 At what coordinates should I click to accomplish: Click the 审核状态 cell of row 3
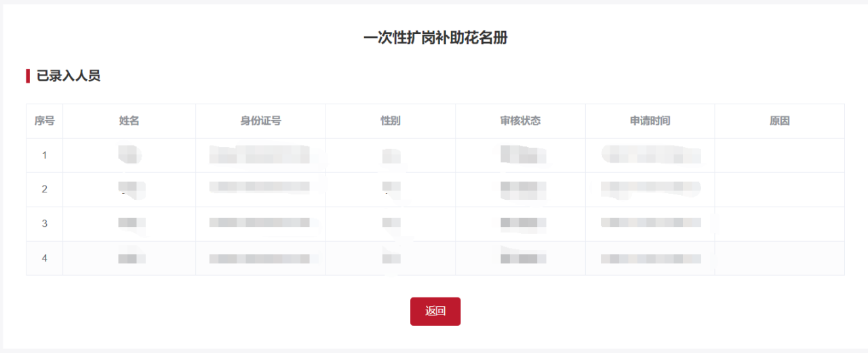pos(520,224)
